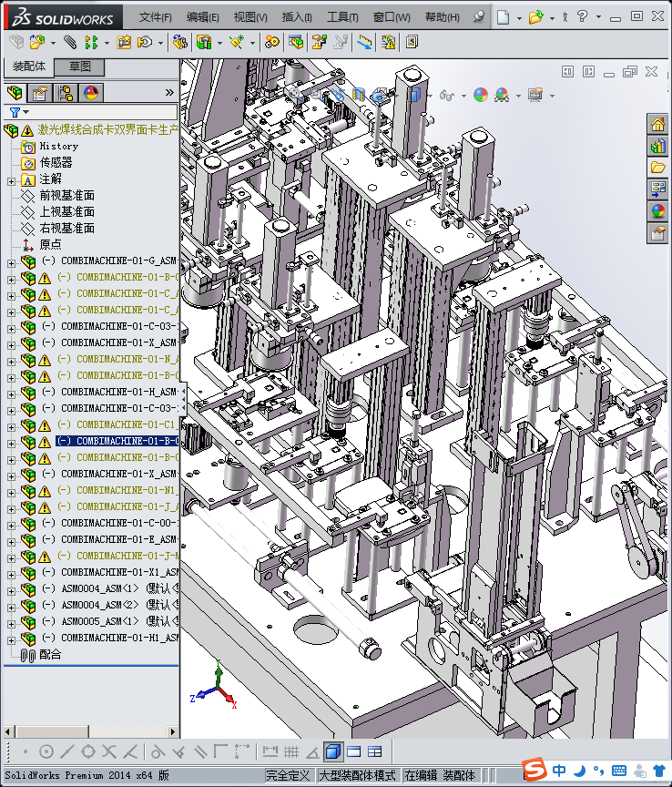Viewport: 672px width, 787px height.
Task: Click the Reference Geometry icon
Action: (237, 42)
